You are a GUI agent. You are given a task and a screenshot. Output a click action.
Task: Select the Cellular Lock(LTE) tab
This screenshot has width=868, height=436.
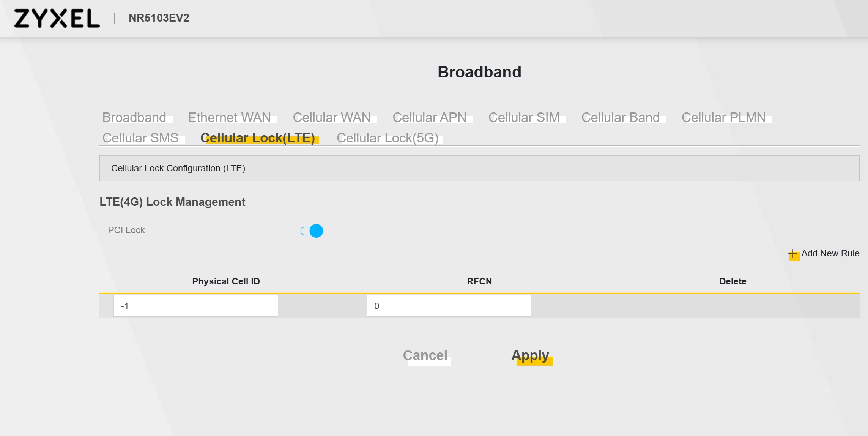(x=258, y=138)
